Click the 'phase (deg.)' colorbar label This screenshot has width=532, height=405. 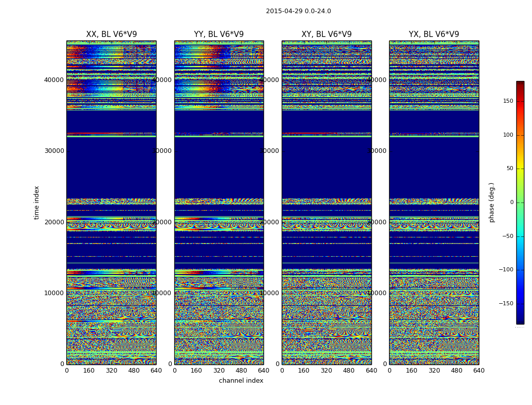coord(491,202)
